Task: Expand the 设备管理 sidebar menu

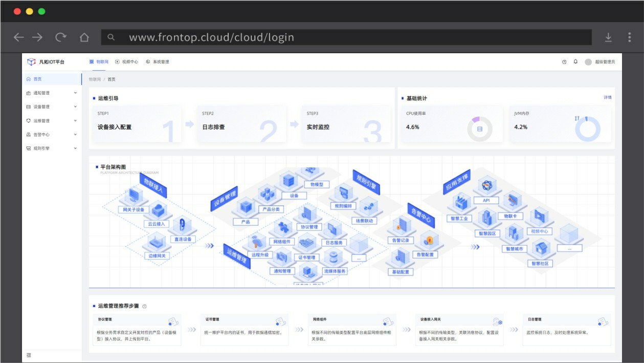Action: [51, 107]
